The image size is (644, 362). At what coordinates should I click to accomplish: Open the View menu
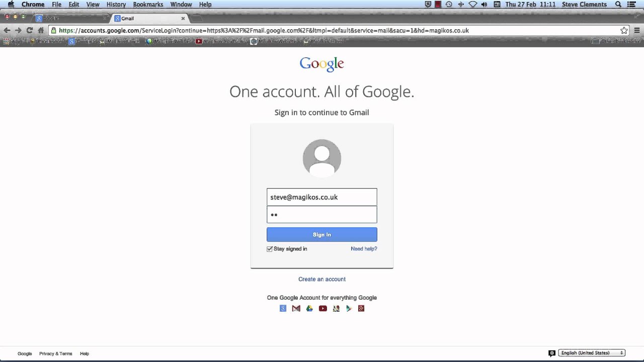coord(93,5)
